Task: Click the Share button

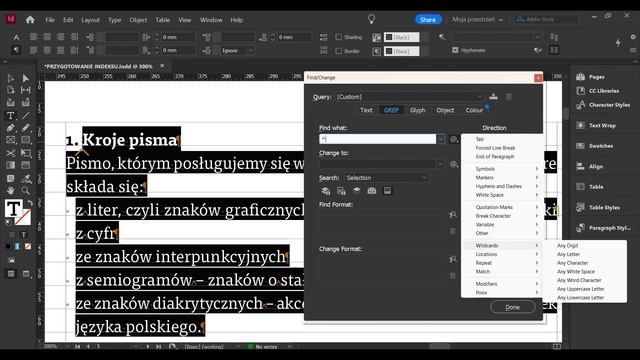Action: (428, 20)
